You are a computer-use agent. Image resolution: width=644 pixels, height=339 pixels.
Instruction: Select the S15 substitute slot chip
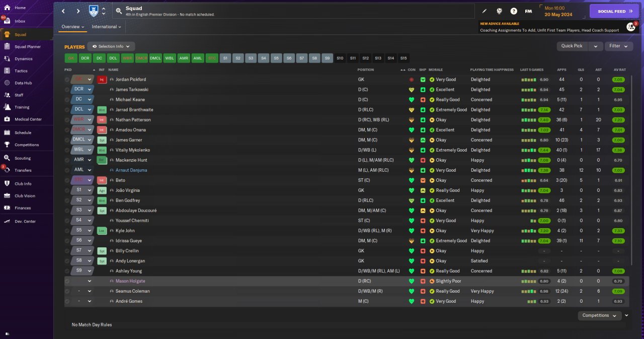click(404, 58)
